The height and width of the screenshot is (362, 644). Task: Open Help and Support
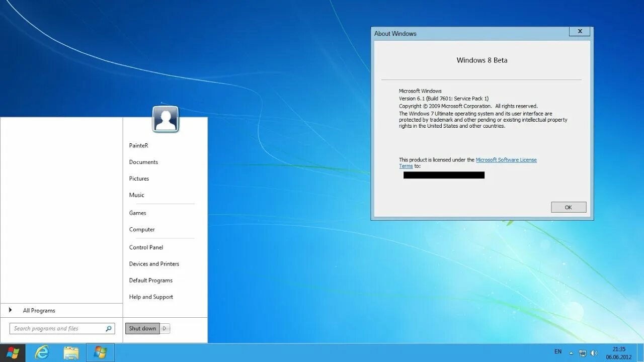coord(151,297)
